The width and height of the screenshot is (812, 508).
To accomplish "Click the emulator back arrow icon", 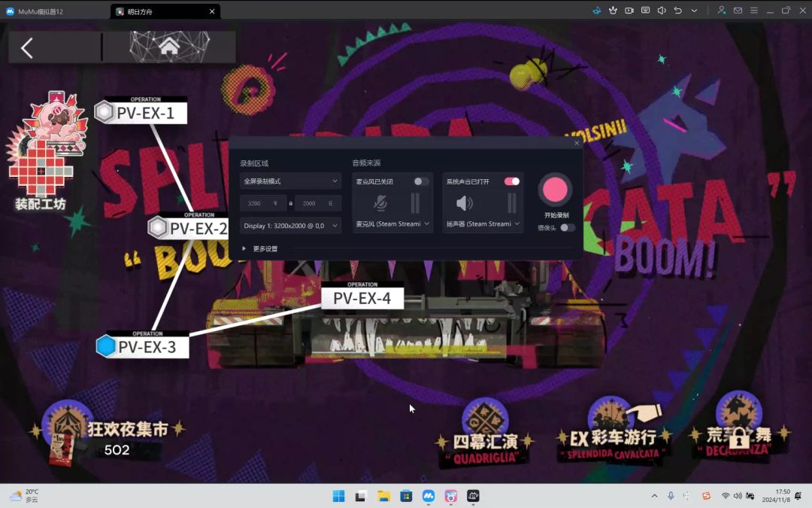I will pyautogui.click(x=678, y=11).
